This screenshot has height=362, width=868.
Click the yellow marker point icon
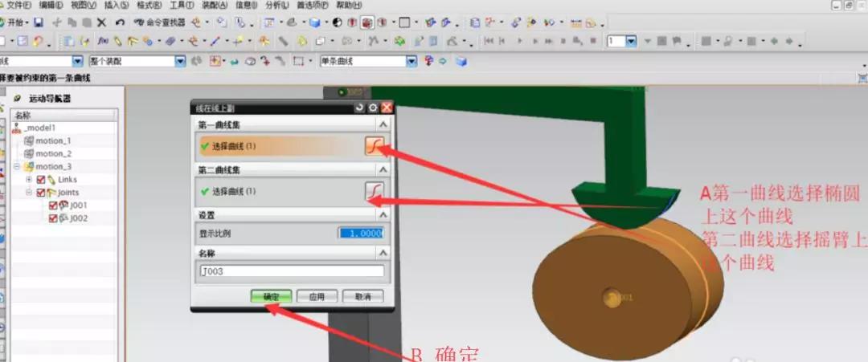[x=238, y=41]
